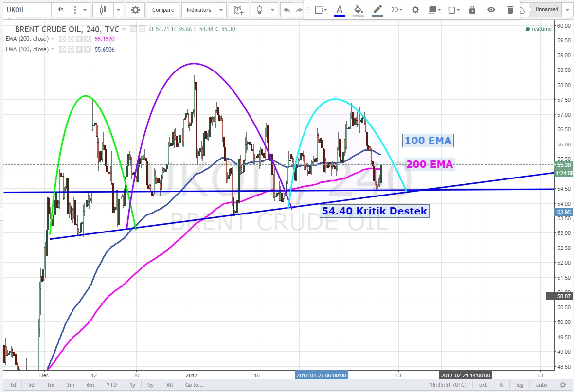Delete drawing with the trash icon
This screenshot has height=392, width=574.
pos(510,10)
